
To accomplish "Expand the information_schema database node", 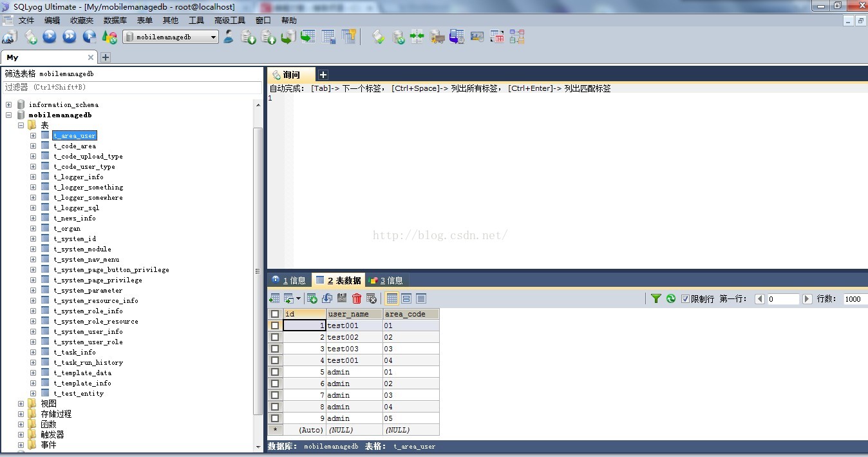I will point(9,104).
